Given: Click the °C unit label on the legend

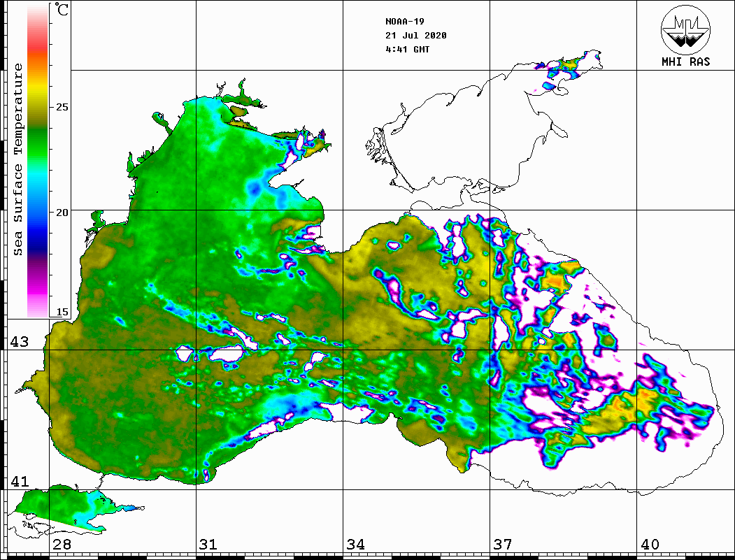Looking at the screenshot, I should [x=62, y=9].
